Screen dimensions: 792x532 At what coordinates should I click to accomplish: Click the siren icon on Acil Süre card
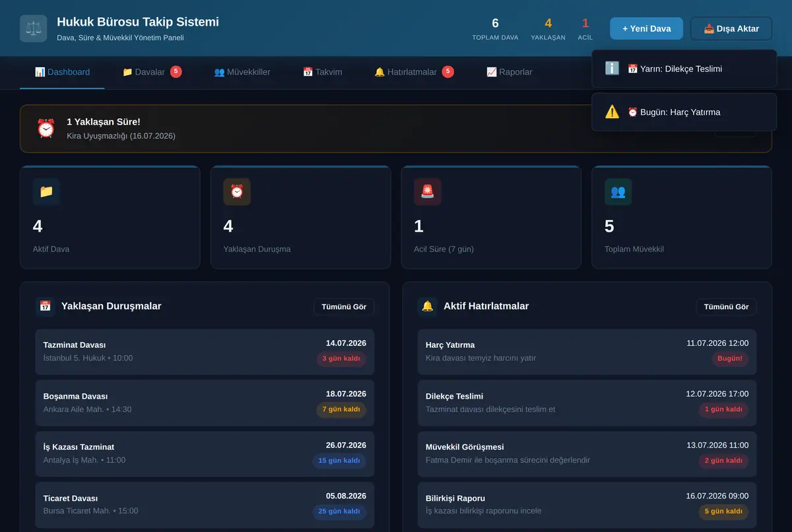coord(428,191)
